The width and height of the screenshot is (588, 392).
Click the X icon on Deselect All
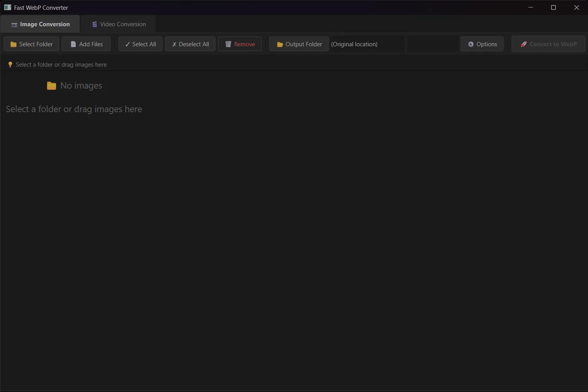(x=174, y=44)
